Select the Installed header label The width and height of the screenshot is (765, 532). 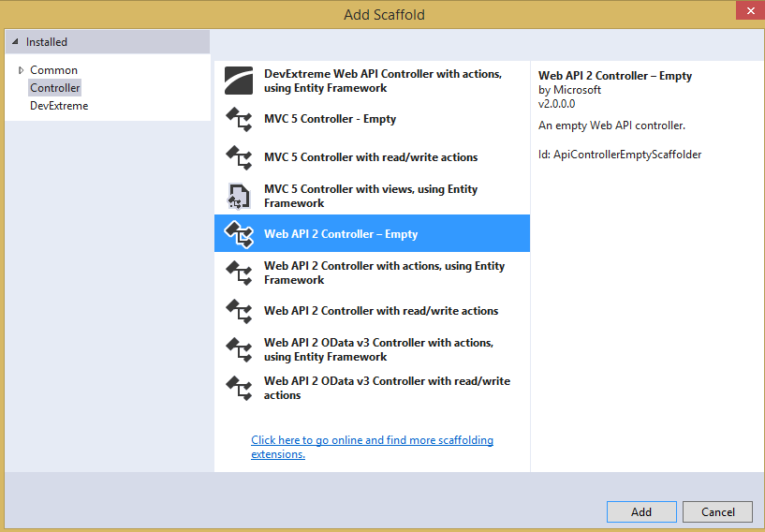tap(46, 42)
